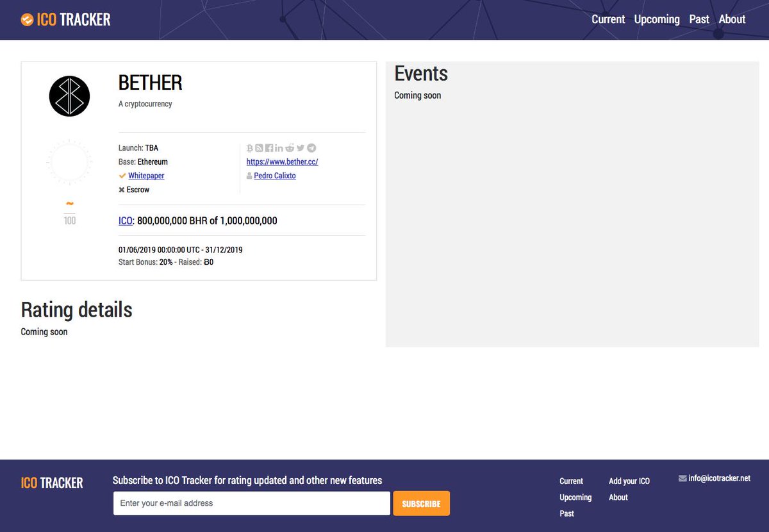The height and width of the screenshot is (532, 769).
Task: Open Past in top navigation
Action: click(699, 19)
